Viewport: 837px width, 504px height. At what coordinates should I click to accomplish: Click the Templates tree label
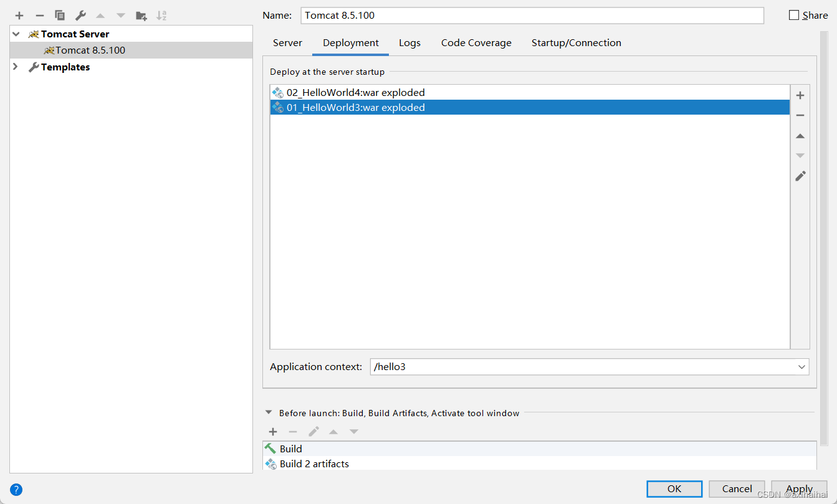point(65,67)
